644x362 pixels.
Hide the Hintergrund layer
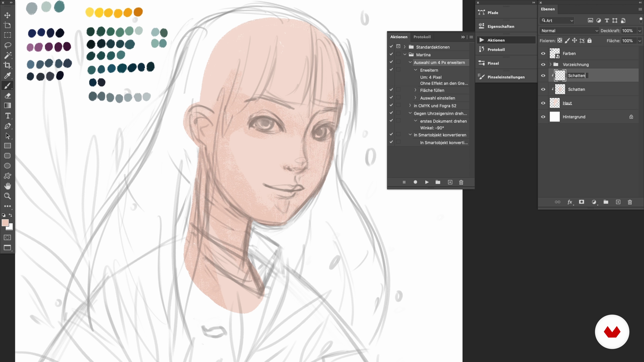coord(543,117)
